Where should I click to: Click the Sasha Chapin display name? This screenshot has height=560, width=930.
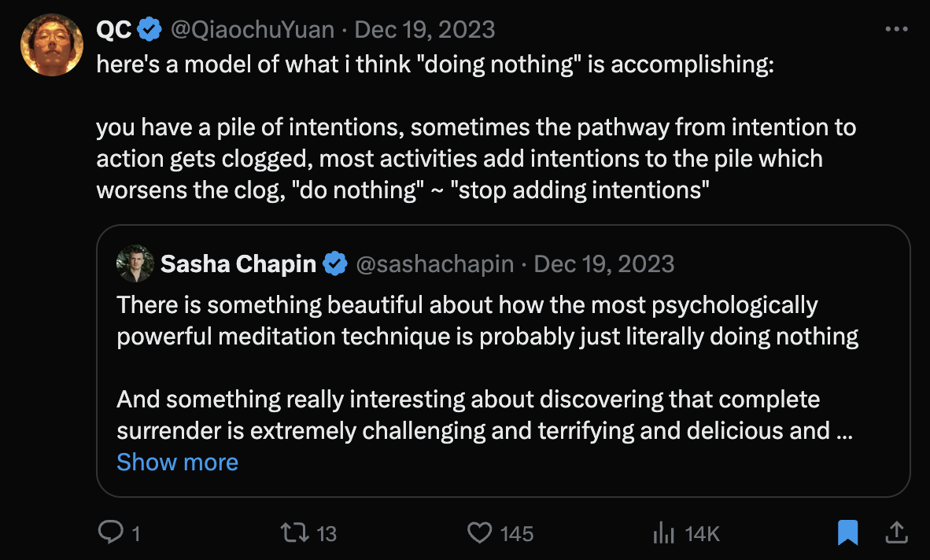pyautogui.click(x=238, y=264)
